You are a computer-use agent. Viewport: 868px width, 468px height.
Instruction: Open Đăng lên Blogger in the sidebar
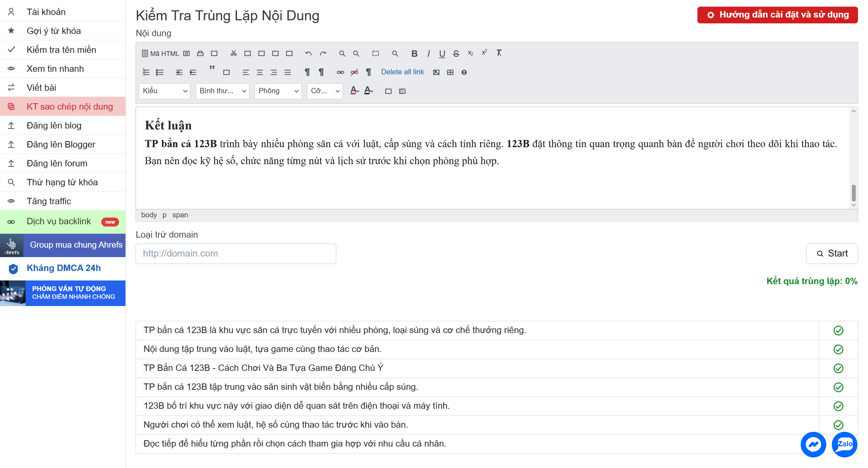click(63, 144)
